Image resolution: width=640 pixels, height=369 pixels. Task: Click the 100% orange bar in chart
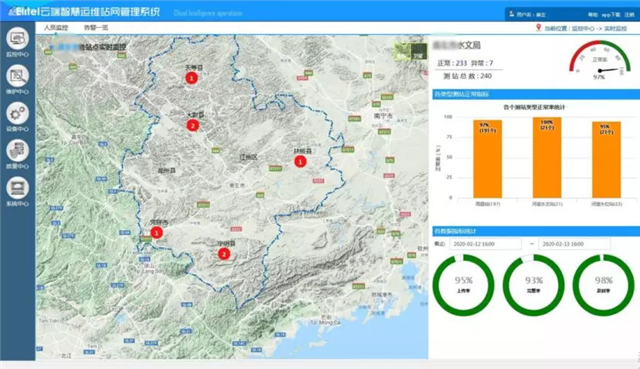547,158
